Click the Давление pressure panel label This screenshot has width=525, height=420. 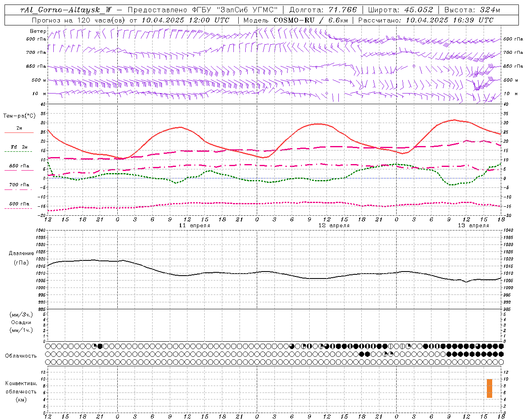pyautogui.click(x=21, y=253)
